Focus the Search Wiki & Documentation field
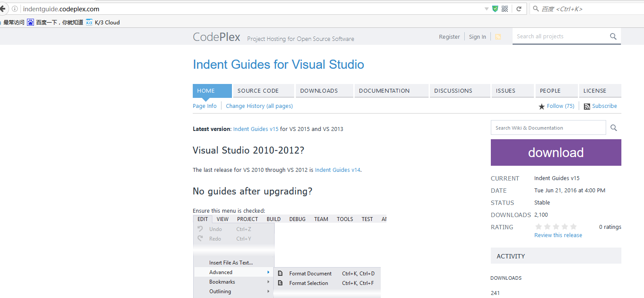Viewport: 644px width, 298px height. [548, 127]
